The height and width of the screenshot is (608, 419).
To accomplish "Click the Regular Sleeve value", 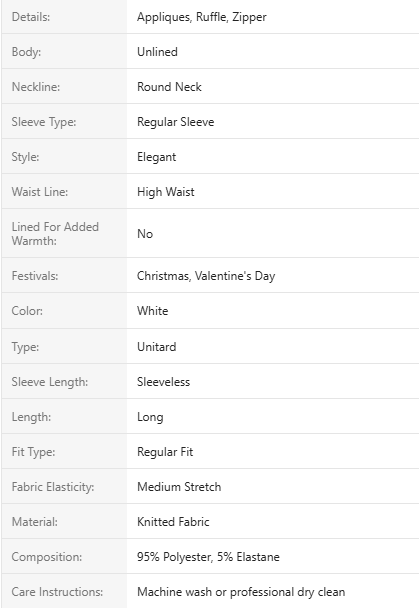I will click(176, 122).
